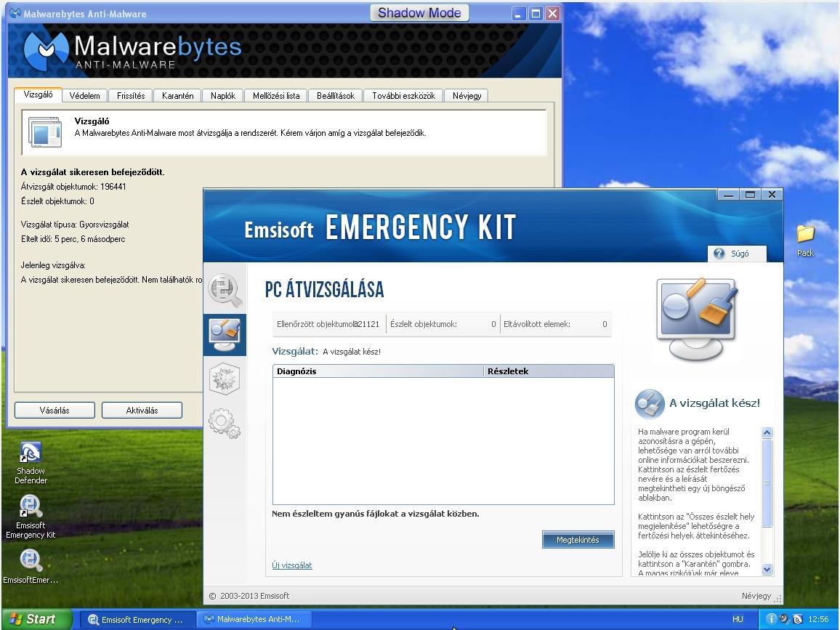840x630 pixels.
Task: Click the Diagnózis column header
Action: point(378,371)
